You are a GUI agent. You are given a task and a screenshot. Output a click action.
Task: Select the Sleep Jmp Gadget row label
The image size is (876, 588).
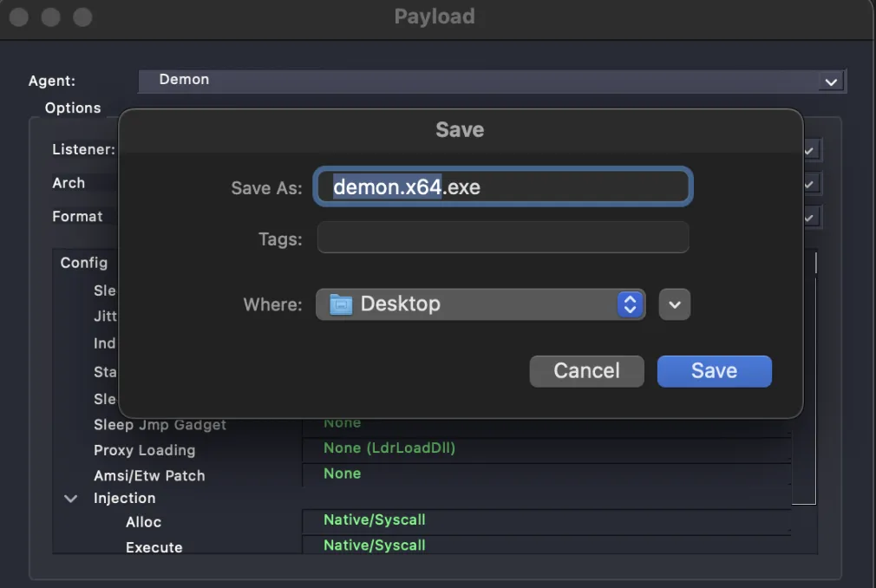pyautogui.click(x=160, y=425)
